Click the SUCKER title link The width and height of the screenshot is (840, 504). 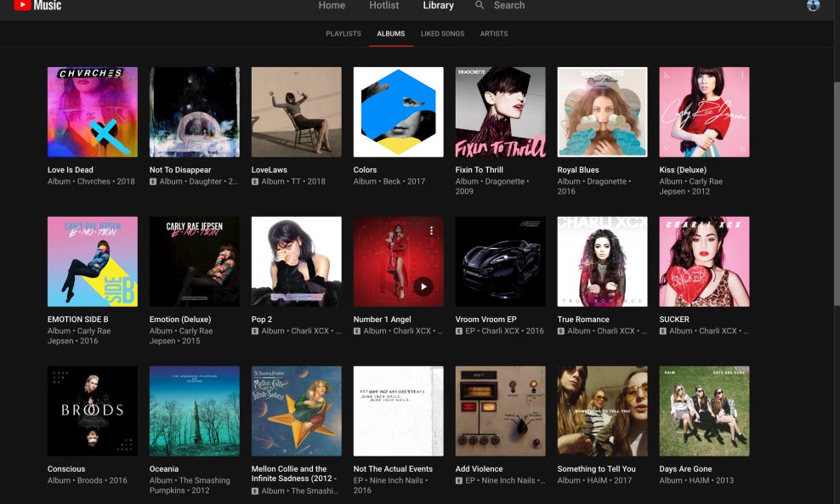pos(674,320)
